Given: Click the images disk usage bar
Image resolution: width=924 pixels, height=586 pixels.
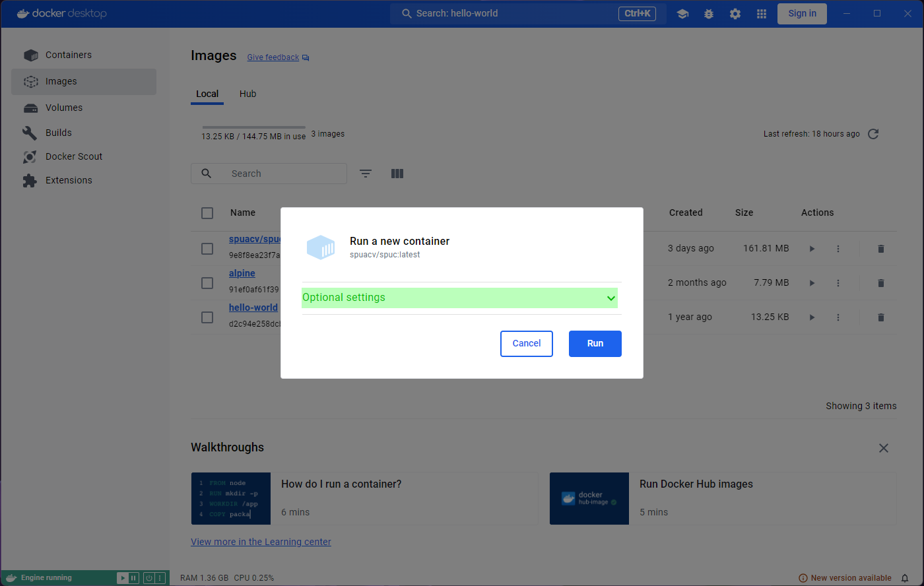Looking at the screenshot, I should 254,127.
